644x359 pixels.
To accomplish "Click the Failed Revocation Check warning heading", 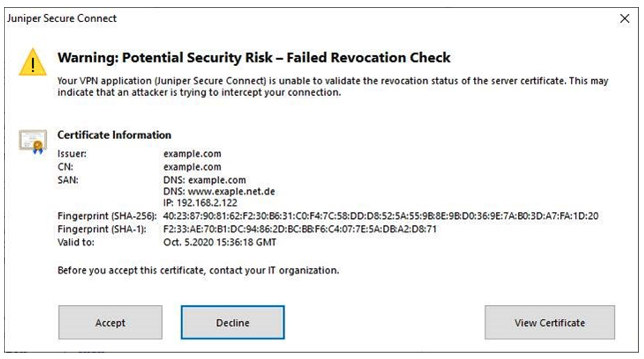I will pyautogui.click(x=254, y=58).
